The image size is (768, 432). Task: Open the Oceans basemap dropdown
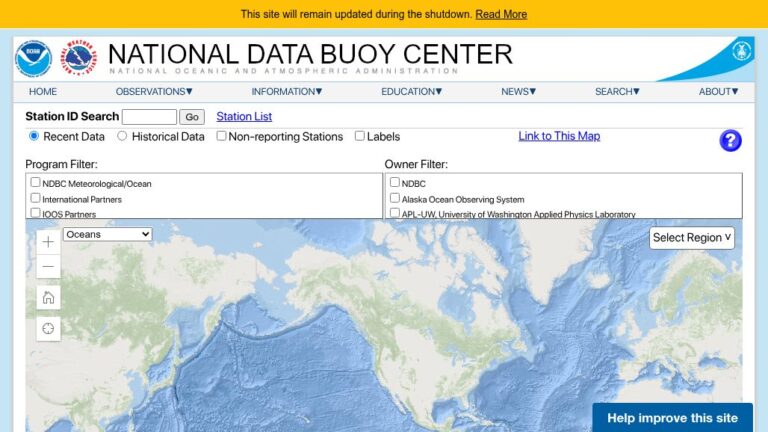tap(107, 234)
